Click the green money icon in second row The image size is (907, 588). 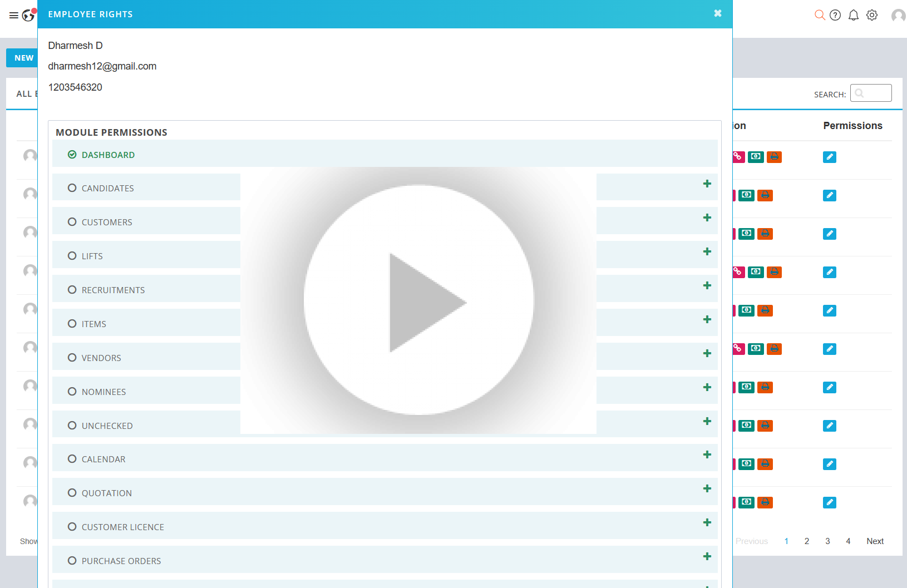coord(747,195)
